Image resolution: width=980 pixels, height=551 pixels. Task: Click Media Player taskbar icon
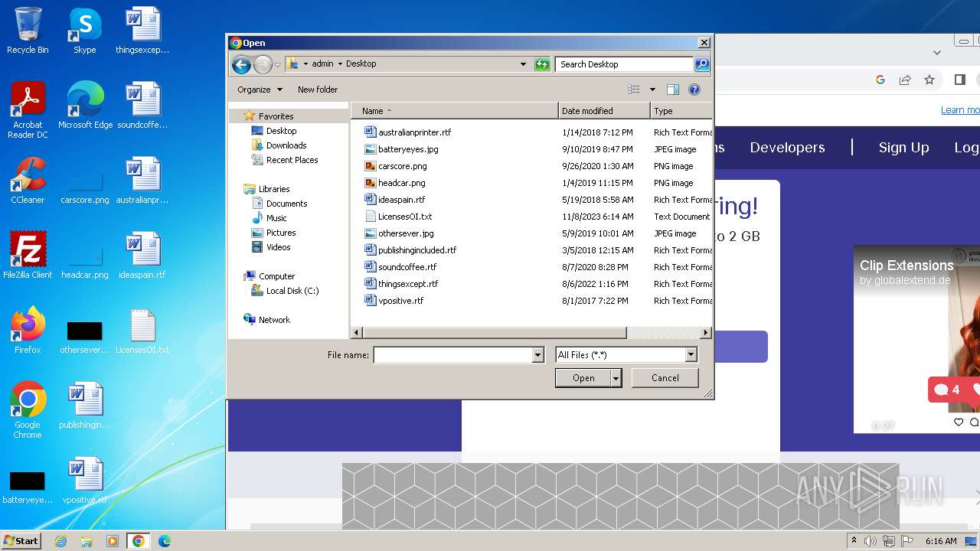(113, 541)
